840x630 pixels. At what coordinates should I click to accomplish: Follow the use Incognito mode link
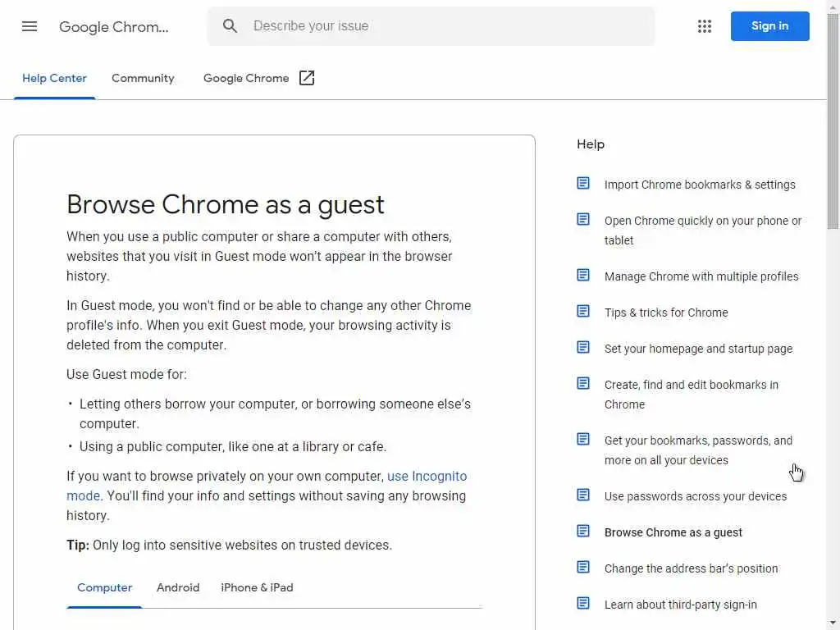(427, 477)
